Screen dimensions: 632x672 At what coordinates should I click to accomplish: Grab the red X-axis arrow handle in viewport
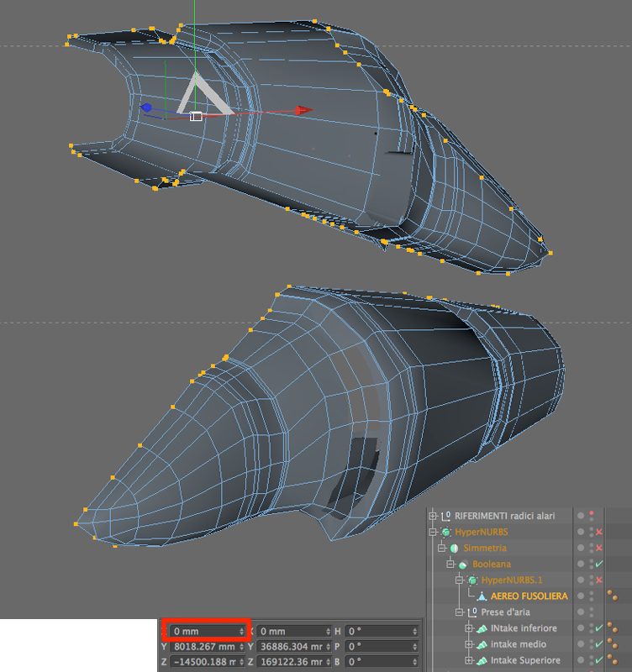303,111
